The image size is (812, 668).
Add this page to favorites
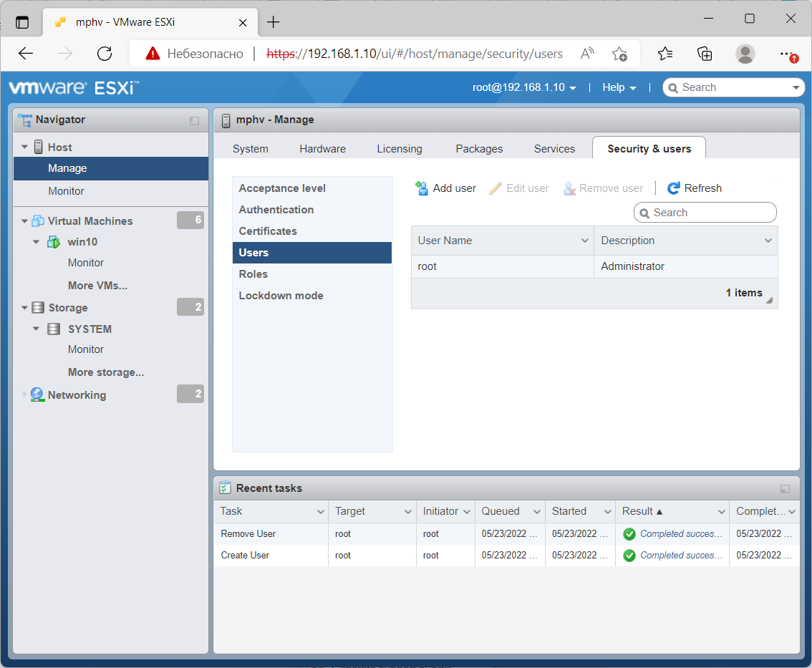point(619,53)
